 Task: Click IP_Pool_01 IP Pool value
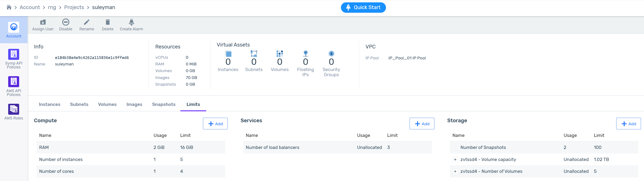coord(407,58)
